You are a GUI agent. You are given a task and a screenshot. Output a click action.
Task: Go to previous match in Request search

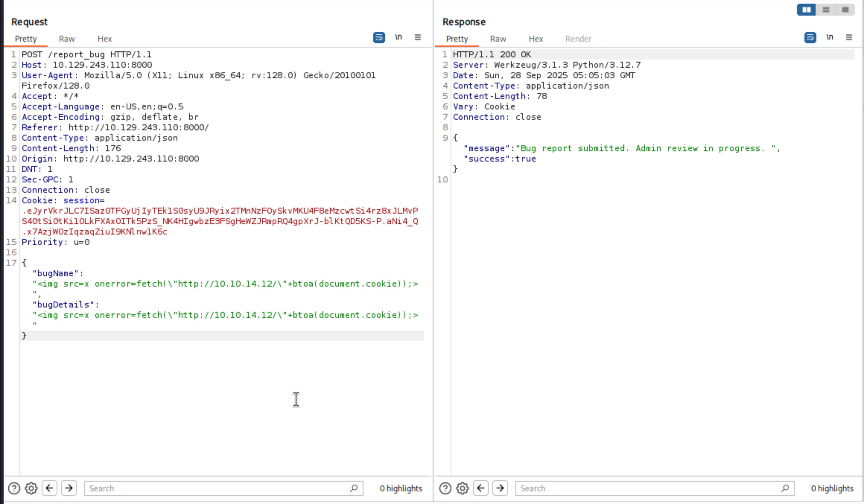coord(50,488)
